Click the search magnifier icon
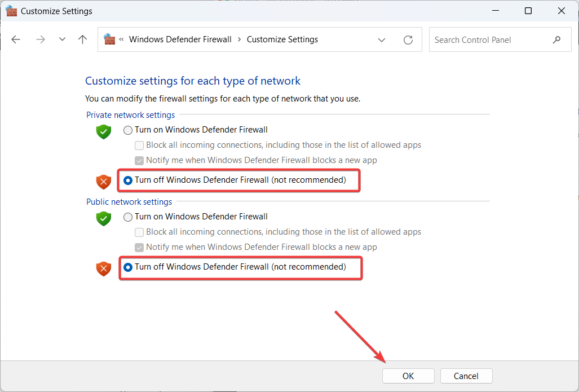The image size is (579, 392). pos(556,39)
